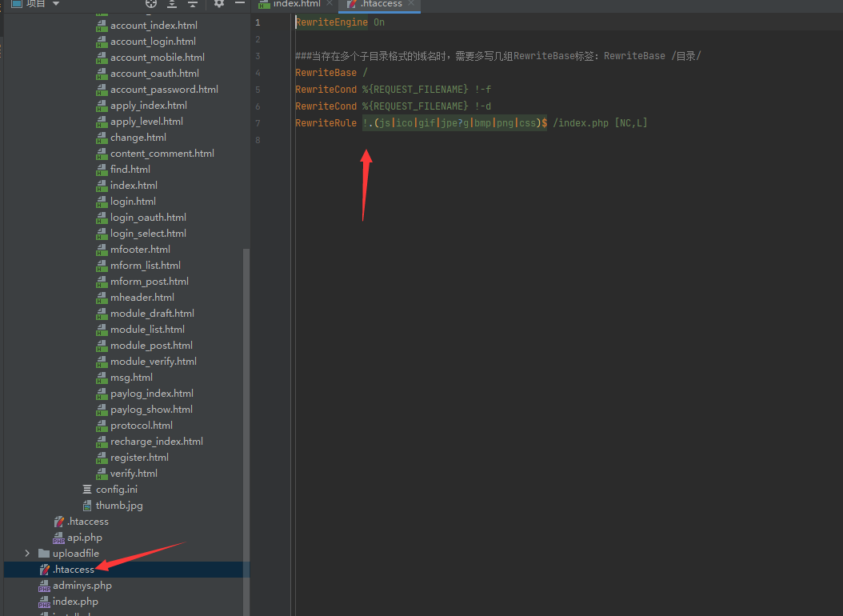Open account_login.html in project tree
Viewport: 843px width, 616px height.
(x=153, y=42)
